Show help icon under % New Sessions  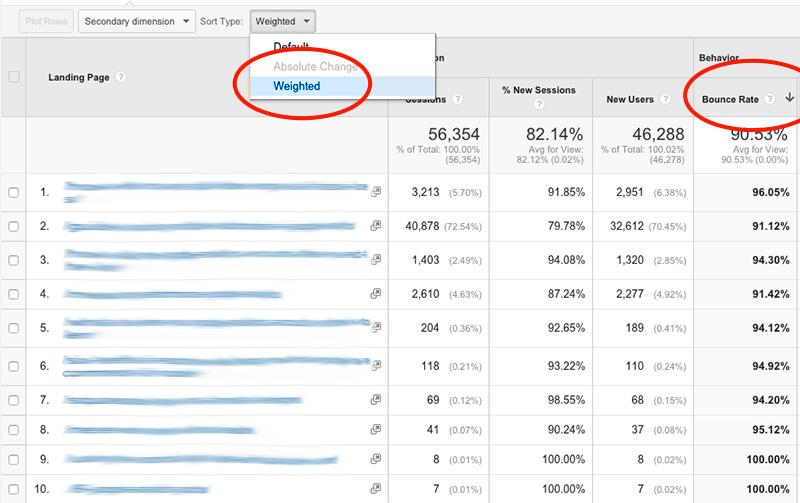[x=539, y=104]
